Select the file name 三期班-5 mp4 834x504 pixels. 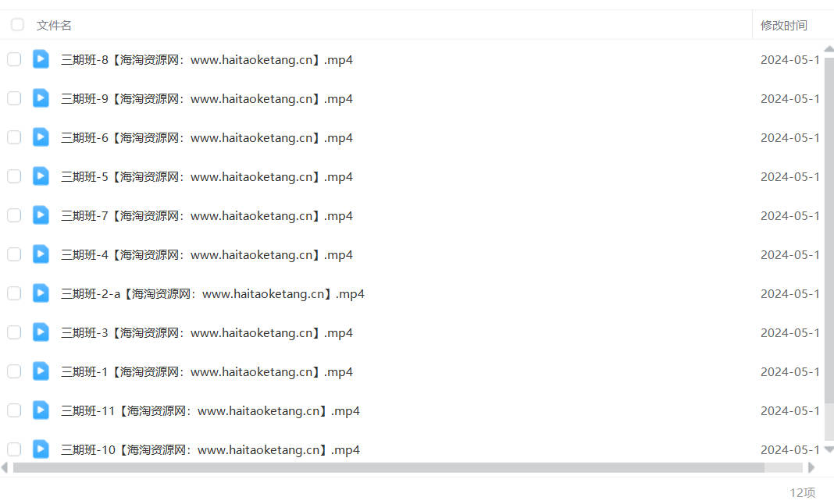click(206, 176)
